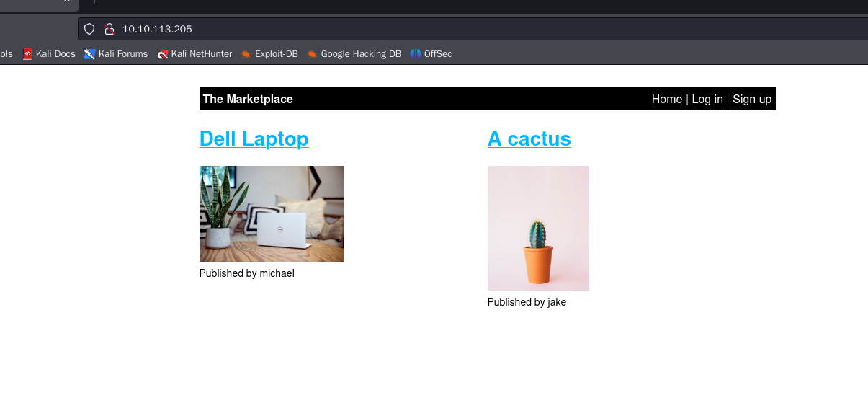Open the Kali Docs bookmark
This screenshot has height=406, width=868.
click(x=49, y=53)
